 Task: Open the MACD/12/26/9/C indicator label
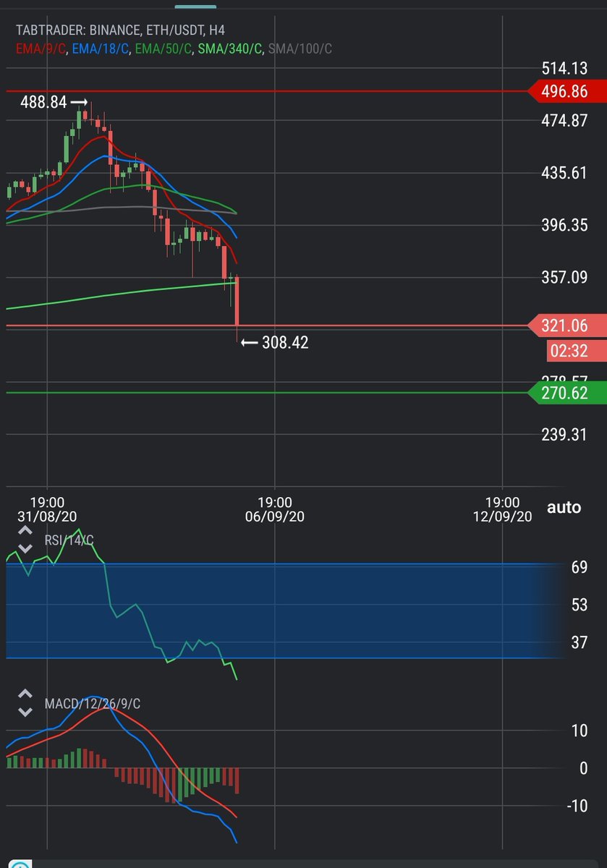point(93,703)
